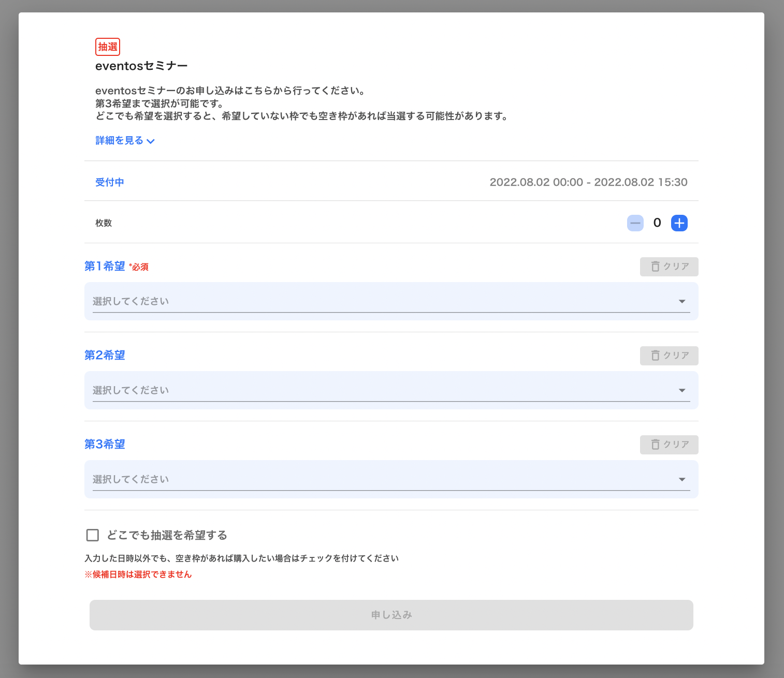Clear the 第1希望 selection with クリア
The image size is (784, 678).
tap(669, 267)
